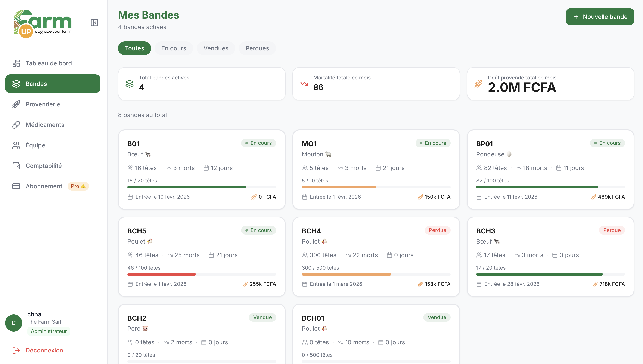Screen dimensions: 643x364
Task: Click the Déconnexion logout icon
Action: click(x=16, y=350)
